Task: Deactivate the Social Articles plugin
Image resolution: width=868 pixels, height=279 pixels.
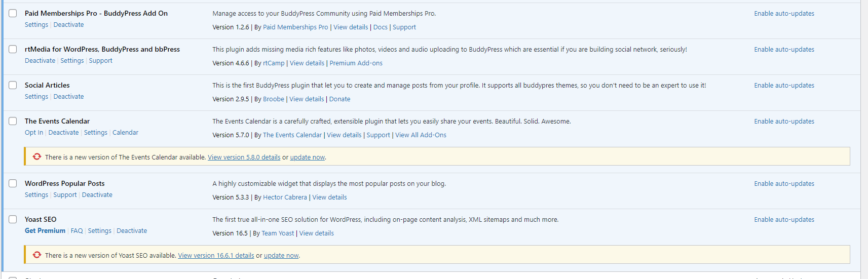Action: click(68, 97)
